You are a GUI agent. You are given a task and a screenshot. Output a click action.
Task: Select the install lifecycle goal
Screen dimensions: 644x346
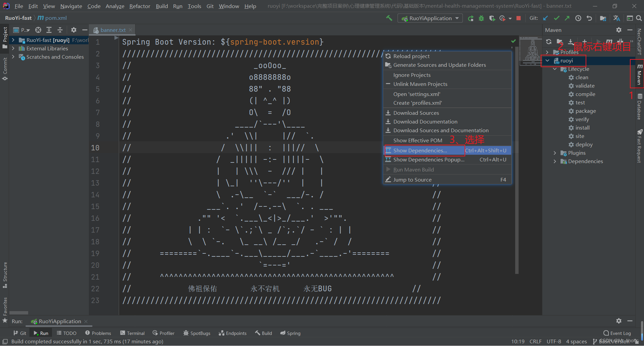(x=582, y=128)
